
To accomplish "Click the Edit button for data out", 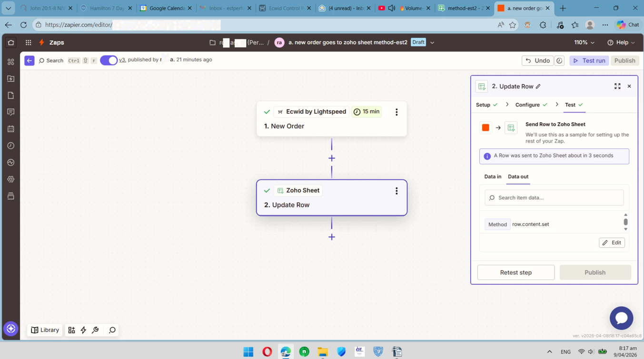I will pyautogui.click(x=612, y=243).
